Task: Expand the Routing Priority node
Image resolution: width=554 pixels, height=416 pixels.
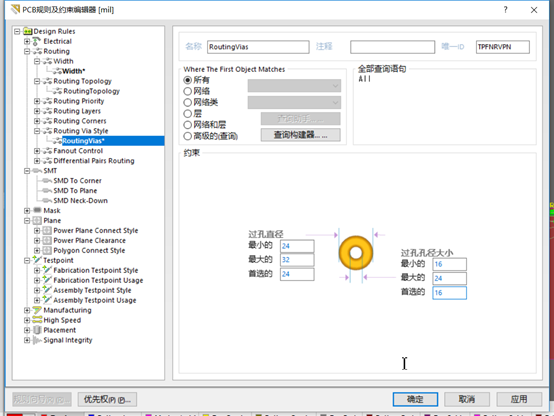Action: point(37,101)
